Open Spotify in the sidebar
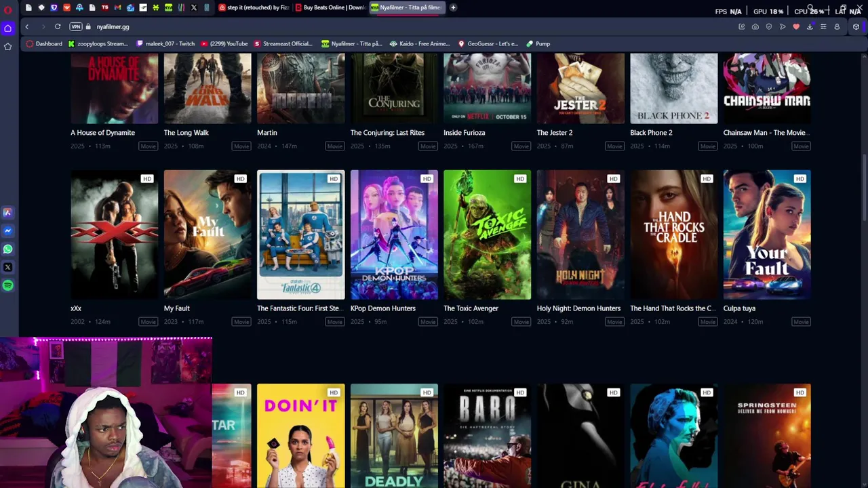 click(8, 285)
